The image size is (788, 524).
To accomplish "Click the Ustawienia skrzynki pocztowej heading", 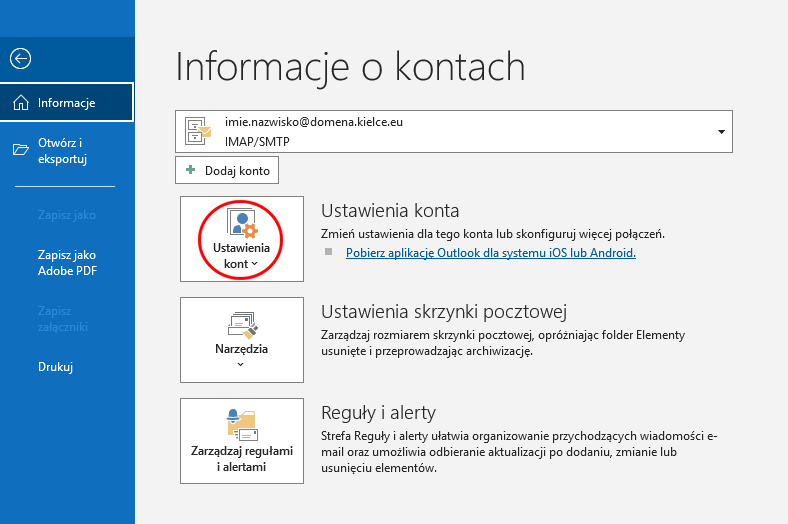I will pyautogui.click(x=444, y=312).
